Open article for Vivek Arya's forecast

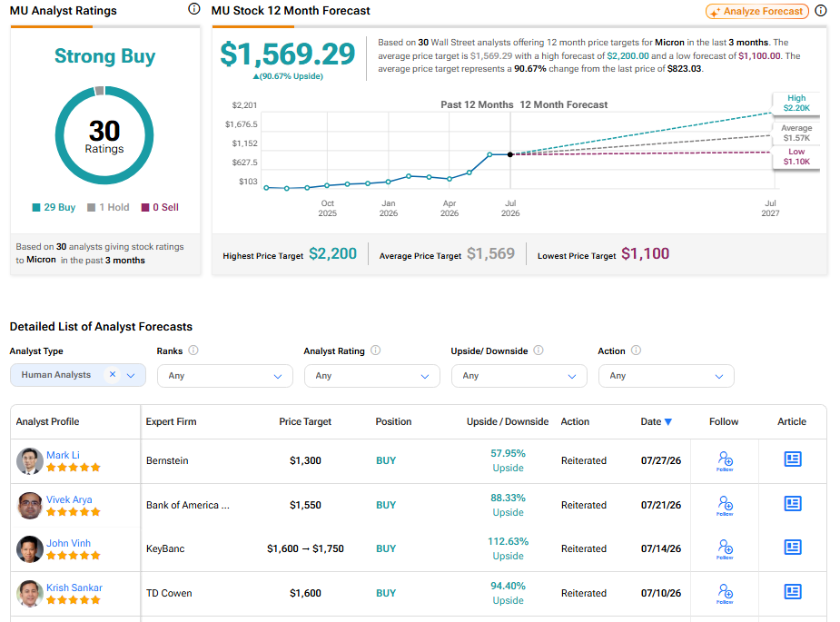tap(793, 504)
